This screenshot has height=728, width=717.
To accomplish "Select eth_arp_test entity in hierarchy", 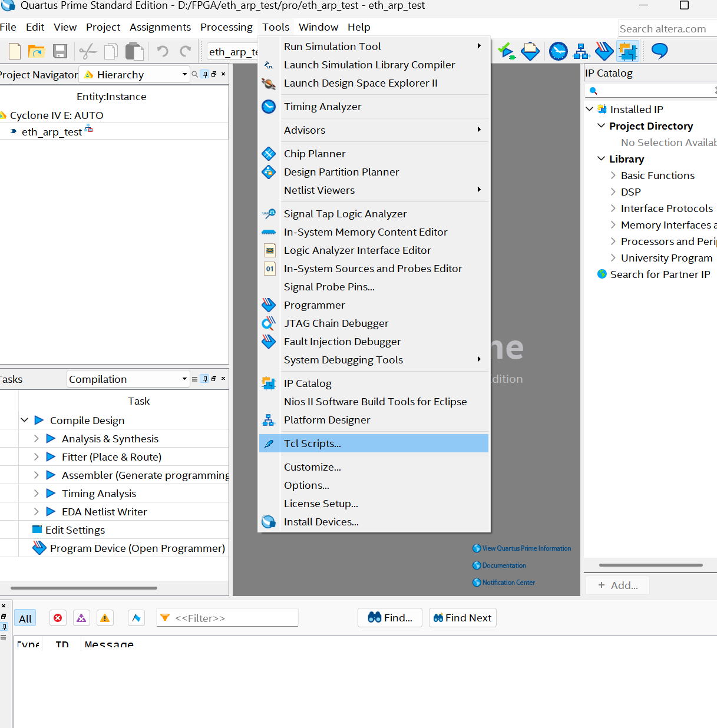I will [x=52, y=132].
